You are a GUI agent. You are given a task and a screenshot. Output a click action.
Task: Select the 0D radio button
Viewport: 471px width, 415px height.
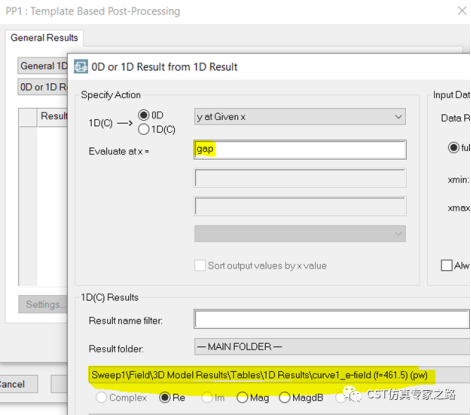pos(144,115)
